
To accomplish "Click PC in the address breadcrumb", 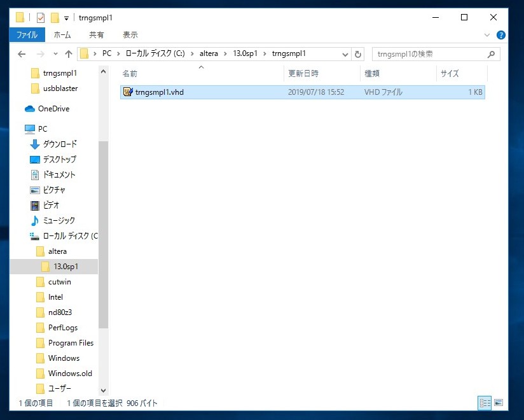I will pyautogui.click(x=107, y=53).
